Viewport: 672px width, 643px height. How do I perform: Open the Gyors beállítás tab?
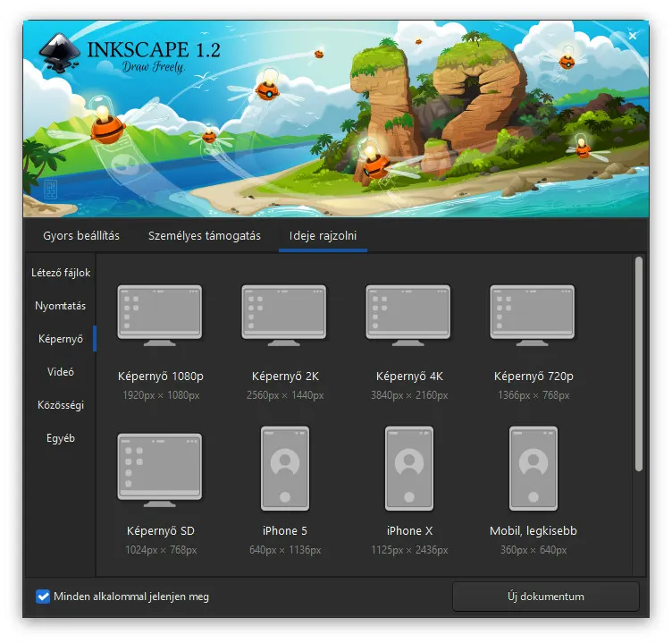pyautogui.click(x=81, y=236)
